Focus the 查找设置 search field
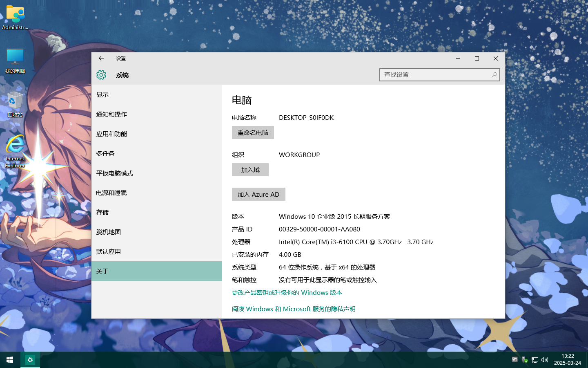Screen dimensions: 588x368 point(440,75)
